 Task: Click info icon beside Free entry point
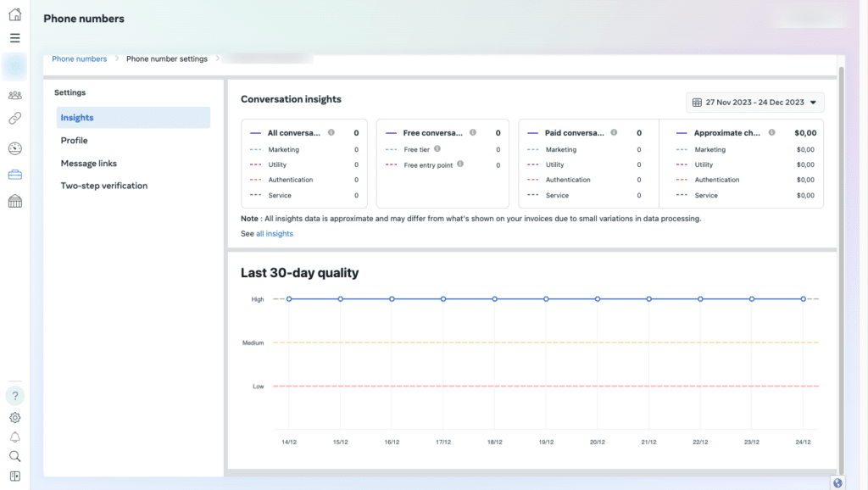[460, 164]
